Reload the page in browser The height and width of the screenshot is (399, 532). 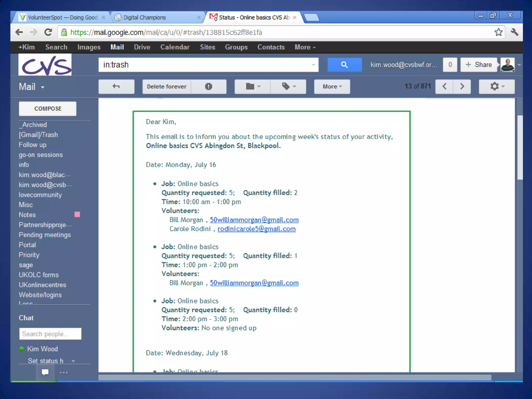(x=48, y=32)
